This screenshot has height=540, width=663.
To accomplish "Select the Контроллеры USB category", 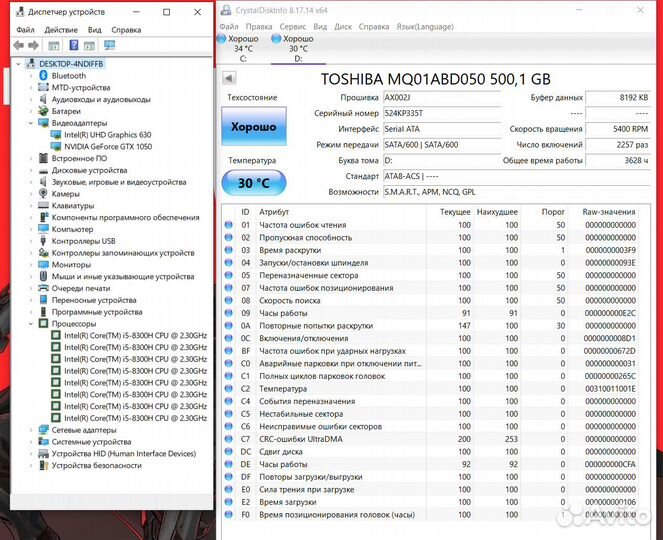I will click(83, 241).
